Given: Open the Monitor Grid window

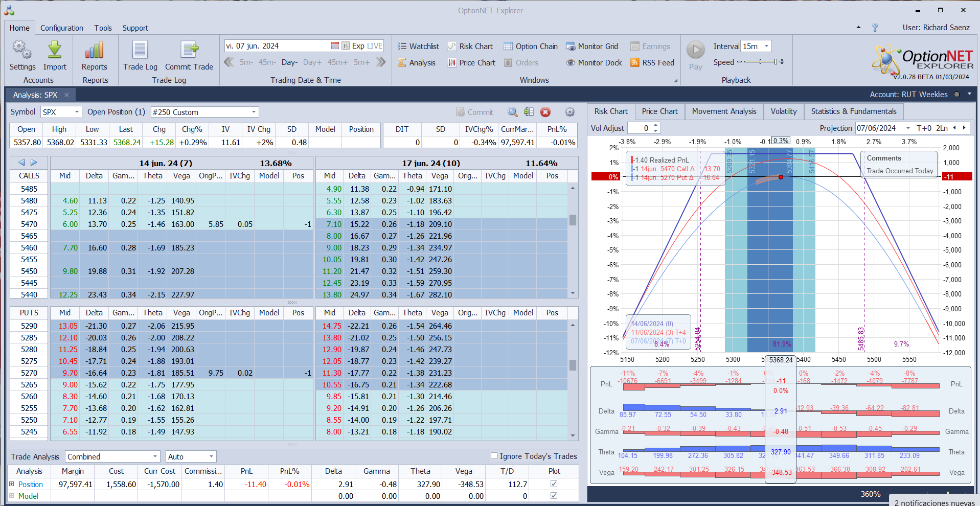Looking at the screenshot, I should (592, 47).
